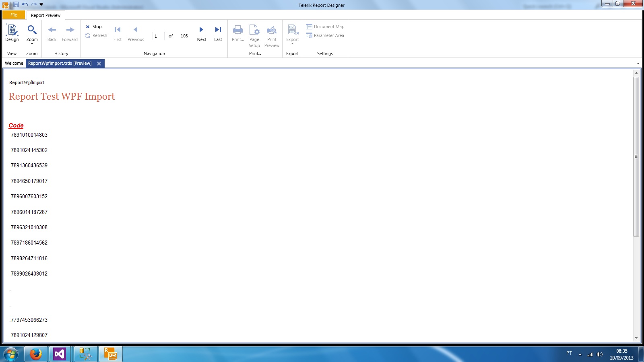Open the Windows Start menu
This screenshot has height=362, width=644.
pos(11,354)
